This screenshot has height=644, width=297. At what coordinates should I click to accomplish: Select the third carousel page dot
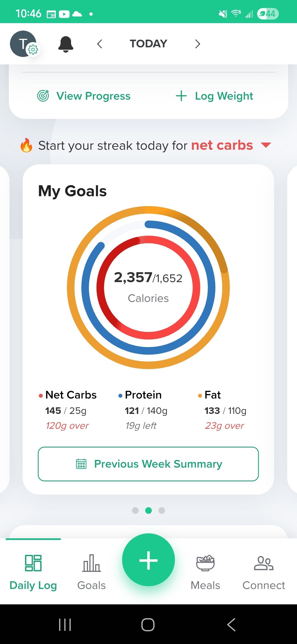(162, 511)
